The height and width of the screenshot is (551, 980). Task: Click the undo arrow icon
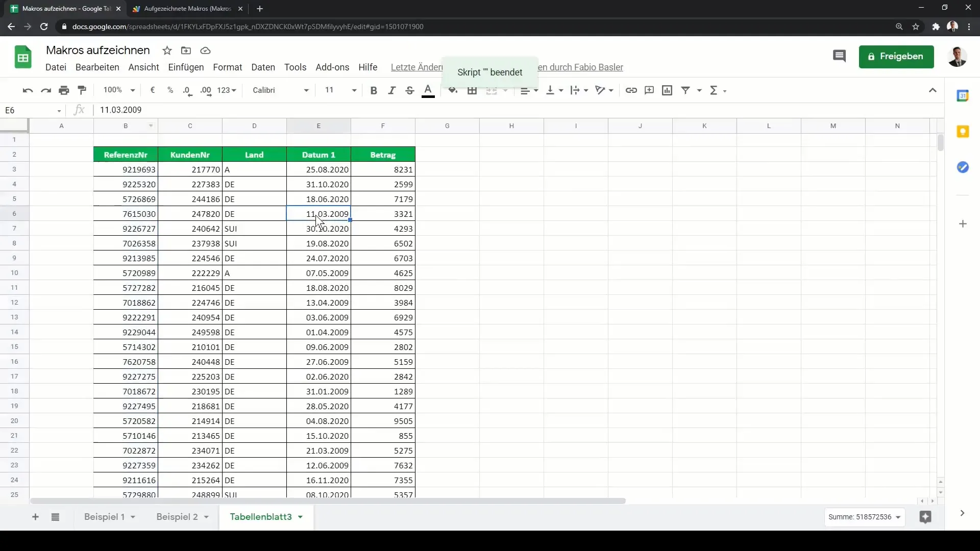click(x=28, y=90)
